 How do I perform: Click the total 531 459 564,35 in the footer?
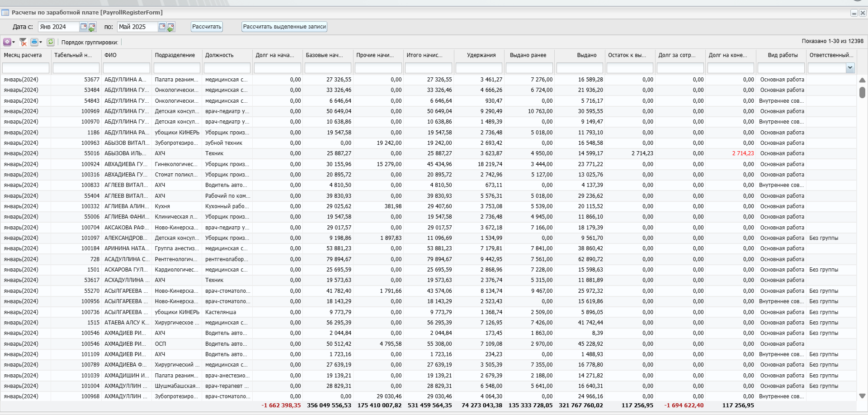[x=429, y=405]
